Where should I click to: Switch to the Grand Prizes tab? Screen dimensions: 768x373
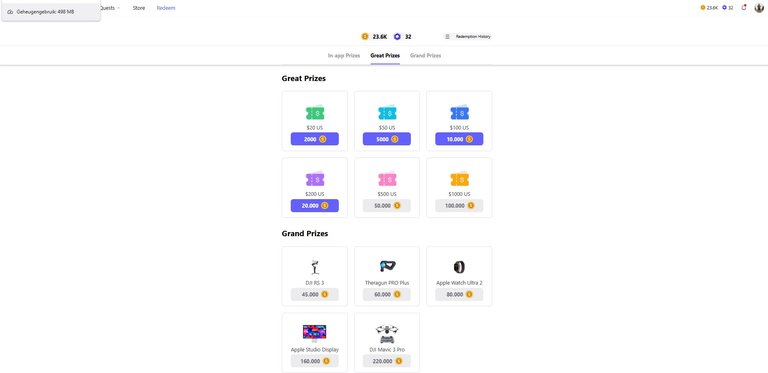[x=426, y=56]
